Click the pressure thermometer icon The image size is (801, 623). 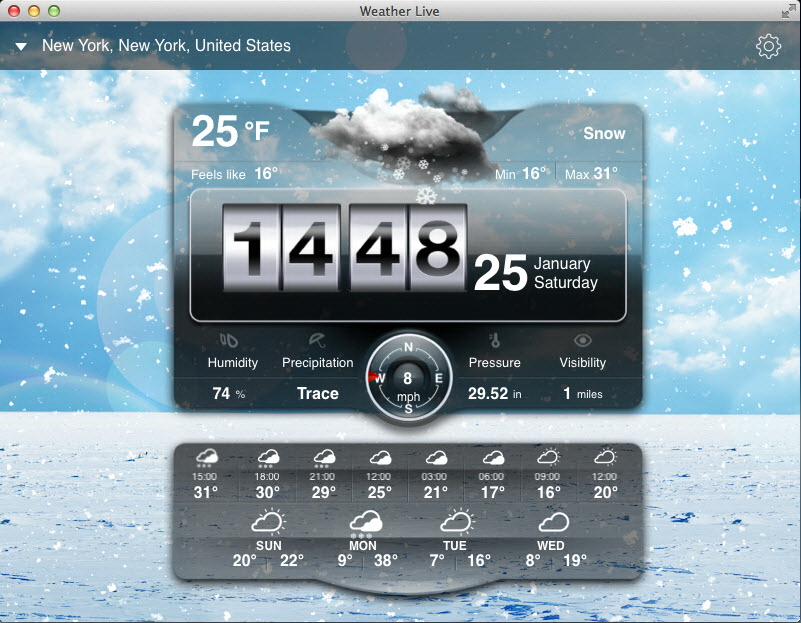pos(494,340)
